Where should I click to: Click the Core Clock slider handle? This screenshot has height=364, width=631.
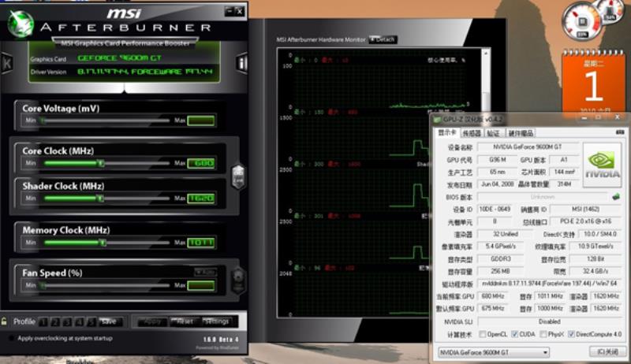pyautogui.click(x=101, y=163)
